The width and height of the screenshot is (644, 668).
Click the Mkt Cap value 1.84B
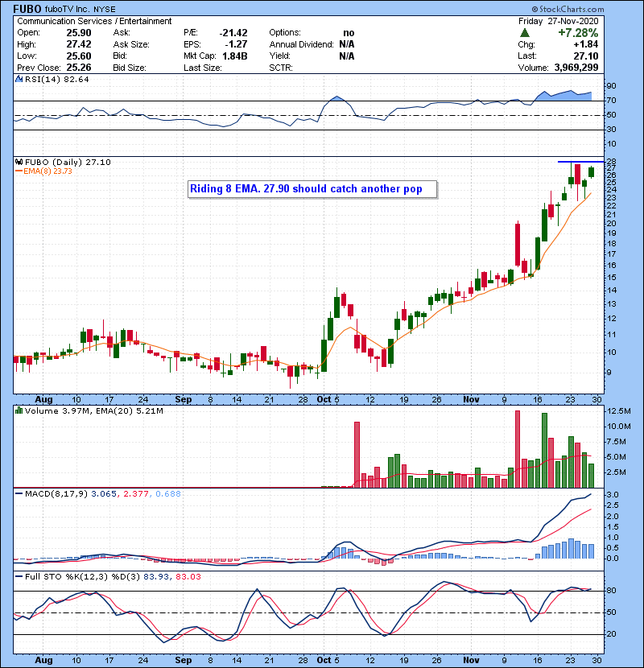click(x=235, y=56)
